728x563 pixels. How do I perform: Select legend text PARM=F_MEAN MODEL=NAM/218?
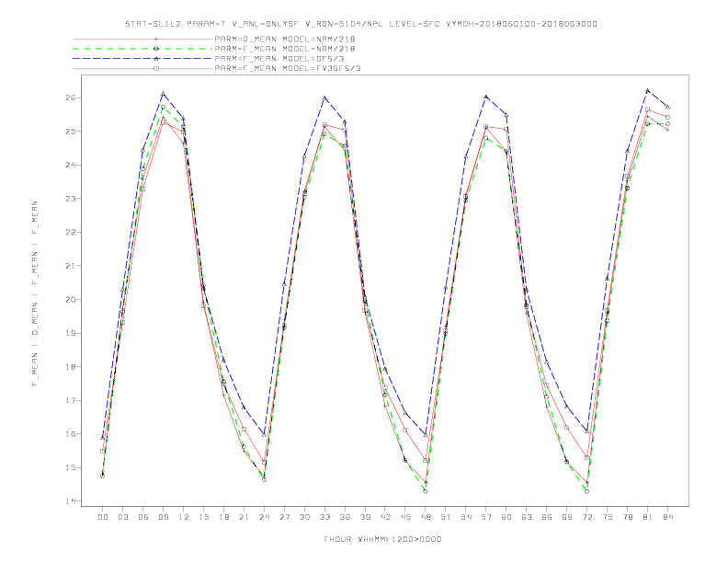pos(285,49)
